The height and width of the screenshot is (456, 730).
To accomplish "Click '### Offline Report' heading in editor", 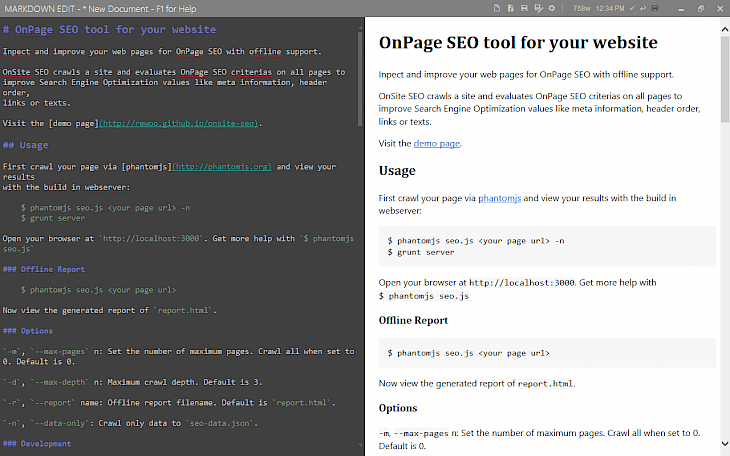I will [x=44, y=269].
